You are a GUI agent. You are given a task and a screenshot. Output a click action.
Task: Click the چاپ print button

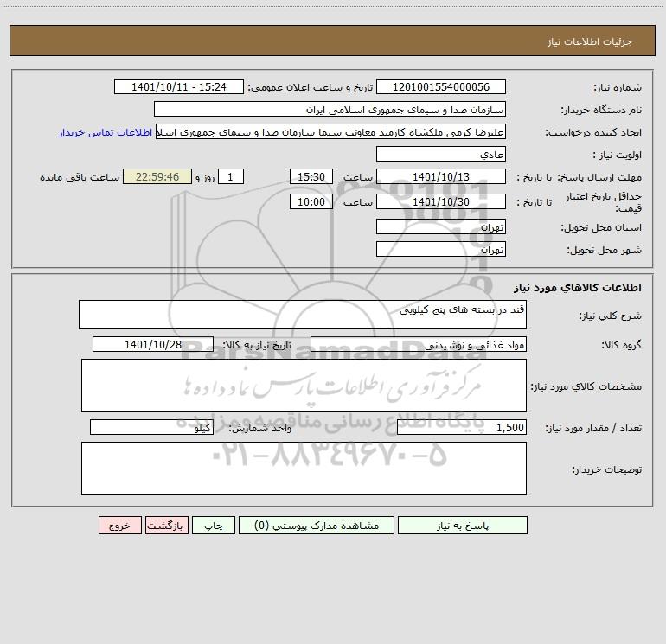pos(214,526)
